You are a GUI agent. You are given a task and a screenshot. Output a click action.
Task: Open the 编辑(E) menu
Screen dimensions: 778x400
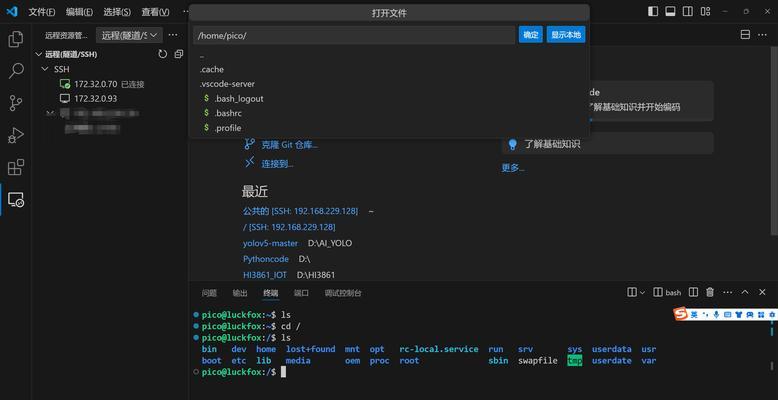79,12
